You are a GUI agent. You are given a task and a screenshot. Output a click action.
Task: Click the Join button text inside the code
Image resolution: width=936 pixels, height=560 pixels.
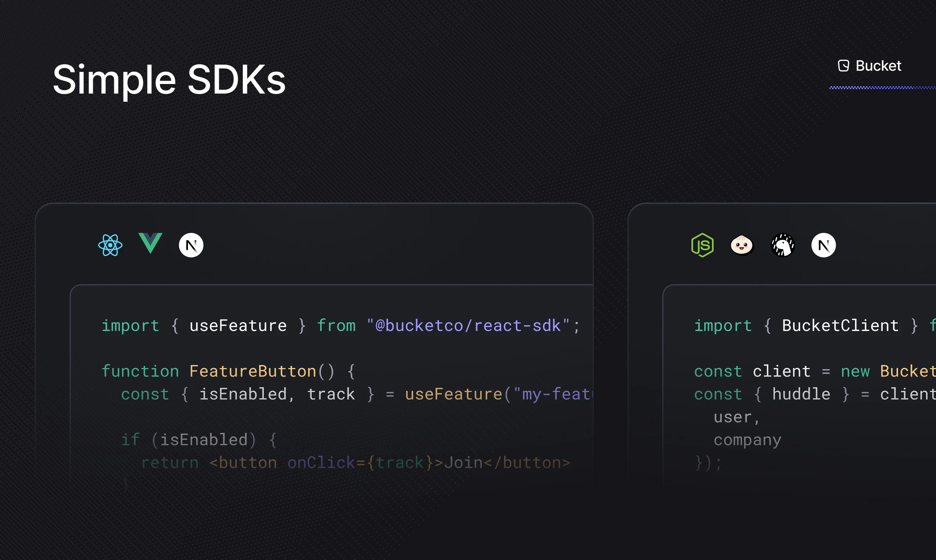(x=464, y=462)
